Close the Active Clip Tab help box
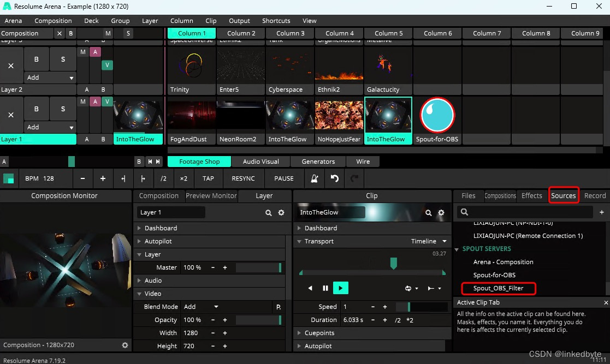Viewport: 610px width, 364px height. [606, 302]
